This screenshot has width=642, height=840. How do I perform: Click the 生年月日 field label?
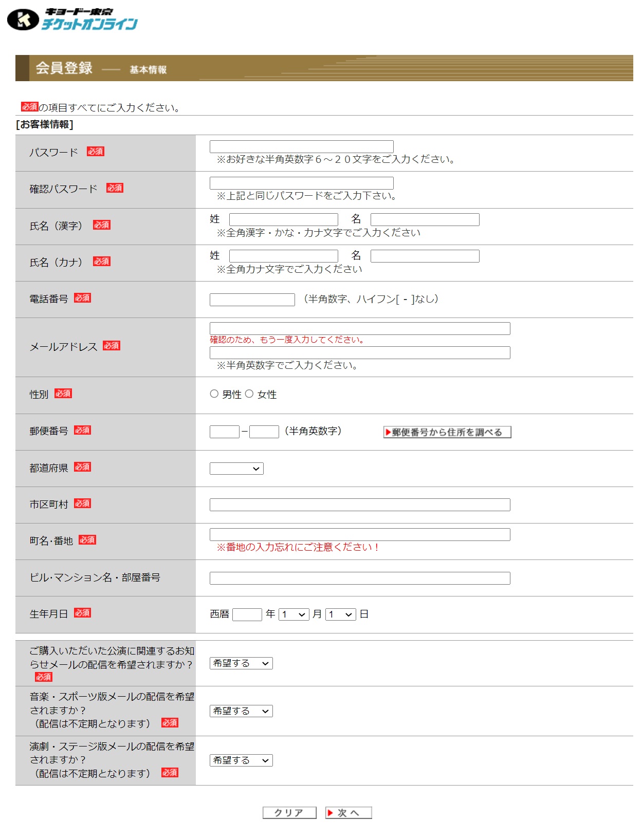coord(49,614)
